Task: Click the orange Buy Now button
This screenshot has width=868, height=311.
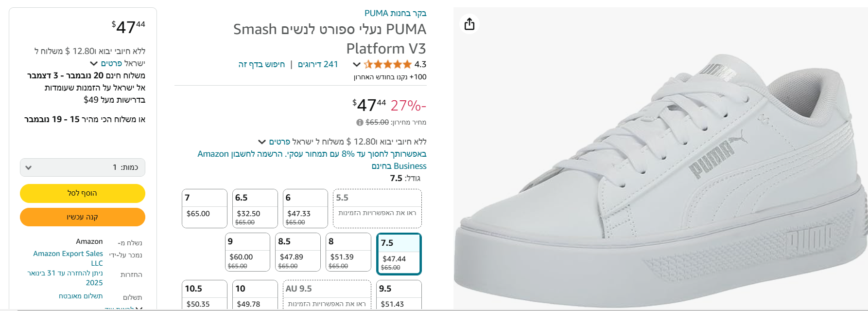Action: click(83, 217)
